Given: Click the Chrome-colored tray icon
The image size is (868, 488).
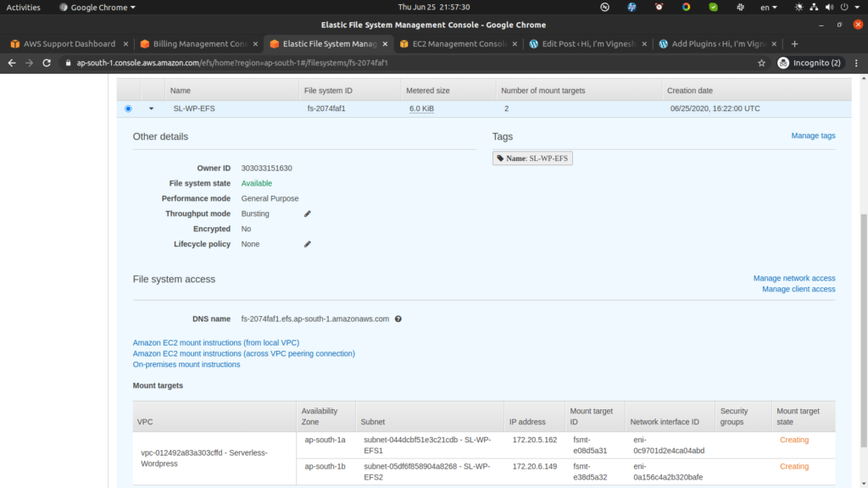Looking at the screenshot, I should pyautogui.click(x=686, y=7).
